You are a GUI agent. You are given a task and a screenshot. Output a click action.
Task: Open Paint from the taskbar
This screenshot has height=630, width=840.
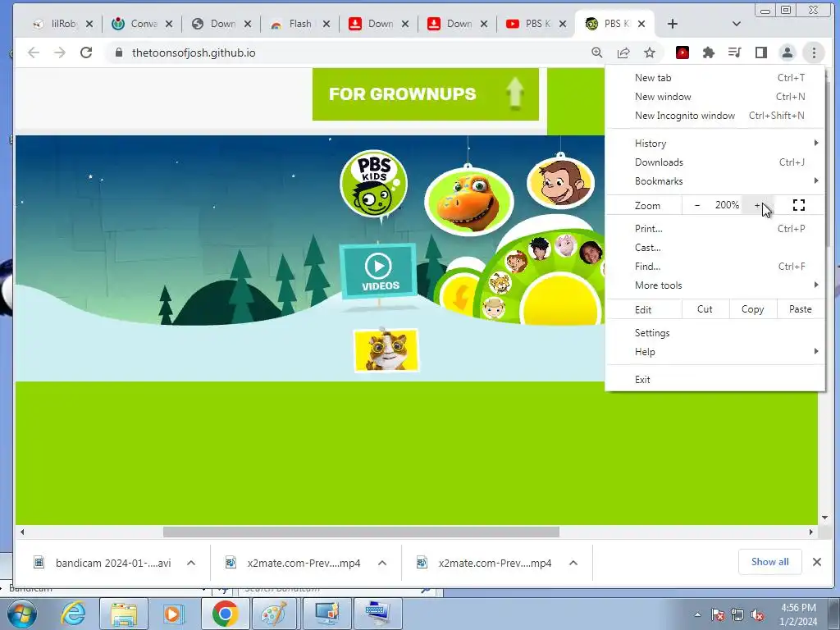(x=274, y=614)
